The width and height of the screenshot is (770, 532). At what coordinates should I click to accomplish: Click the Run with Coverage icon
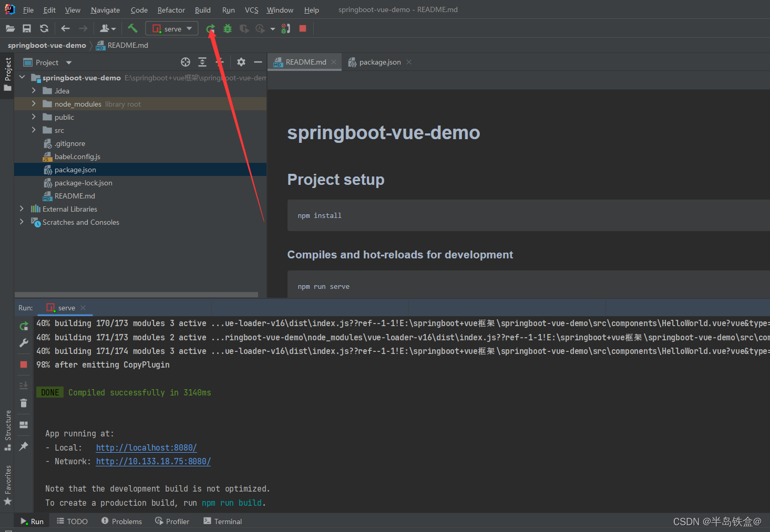click(x=244, y=28)
